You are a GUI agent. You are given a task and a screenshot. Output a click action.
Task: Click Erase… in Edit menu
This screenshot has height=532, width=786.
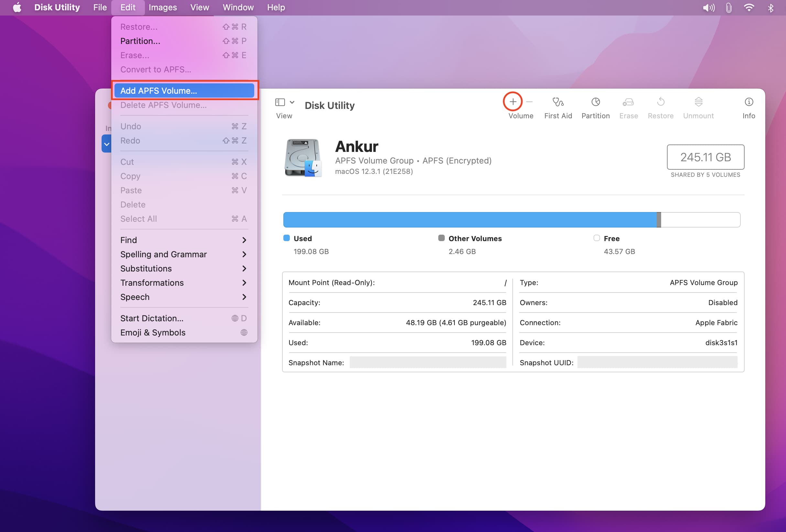point(184,55)
